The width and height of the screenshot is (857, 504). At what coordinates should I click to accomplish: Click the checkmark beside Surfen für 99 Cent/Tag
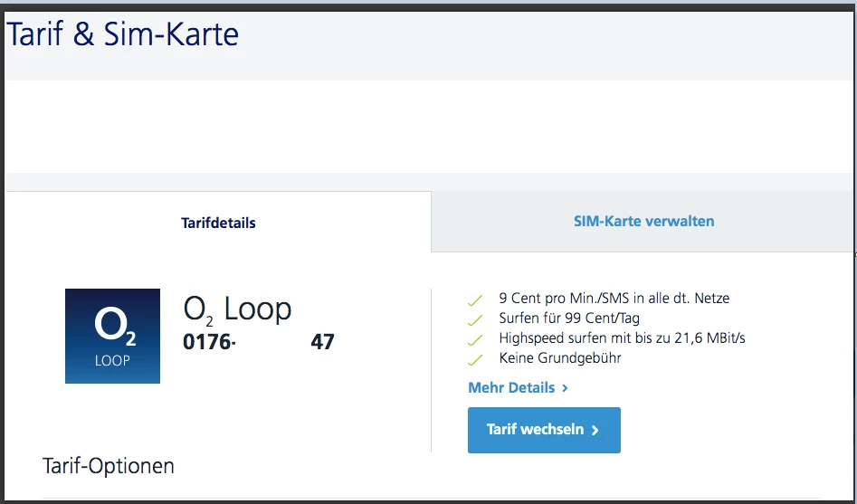tap(474, 319)
